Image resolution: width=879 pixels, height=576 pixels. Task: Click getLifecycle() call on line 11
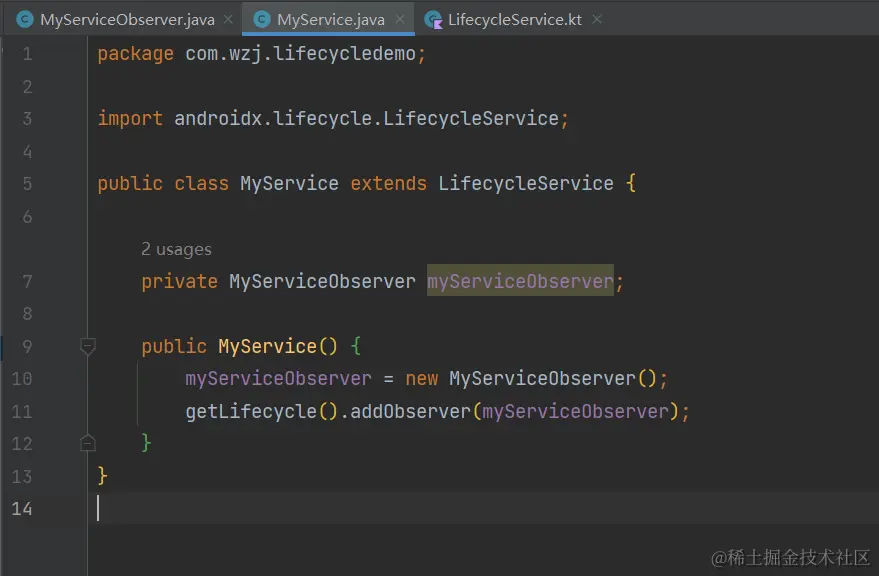pos(262,411)
